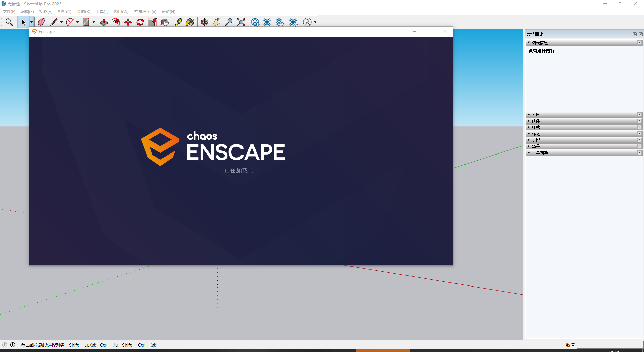The image size is (644, 352).
Task: Toggle the pin on the 默认面板 panel
Action: point(635,34)
